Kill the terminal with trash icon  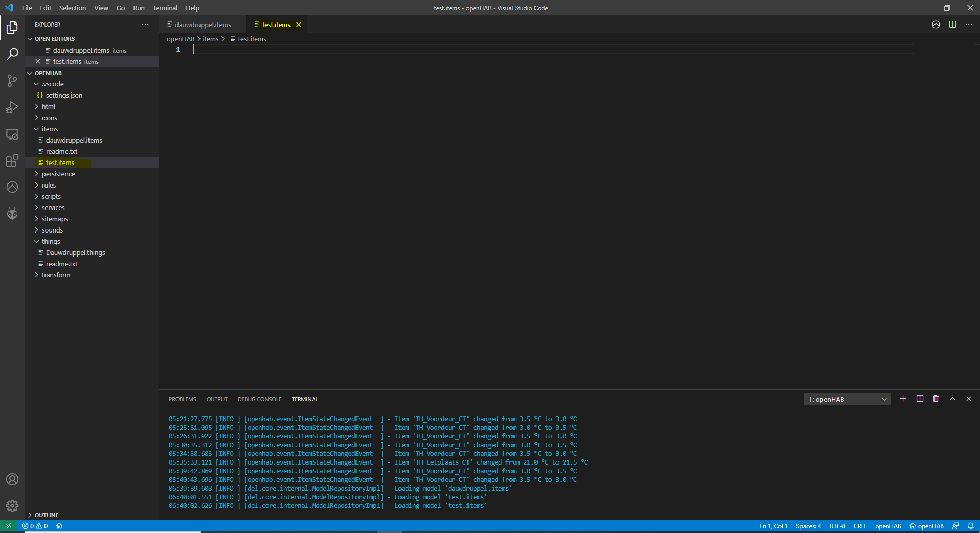[936, 399]
